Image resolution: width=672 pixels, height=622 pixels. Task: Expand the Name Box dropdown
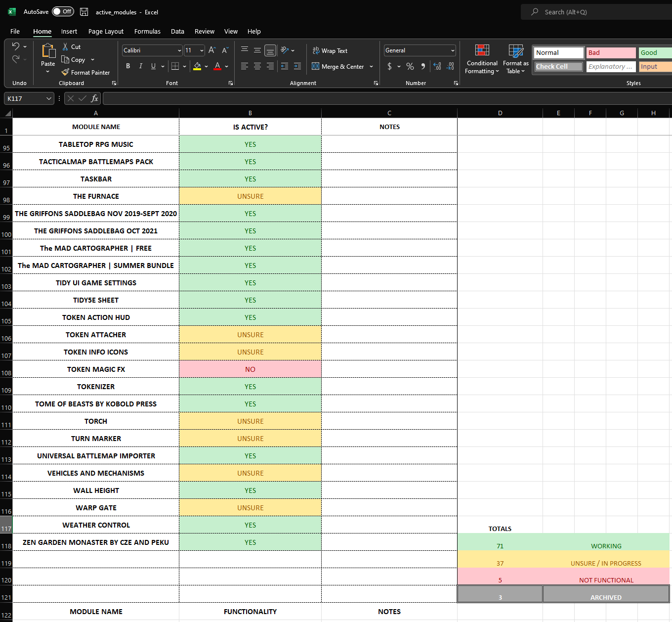coord(48,98)
